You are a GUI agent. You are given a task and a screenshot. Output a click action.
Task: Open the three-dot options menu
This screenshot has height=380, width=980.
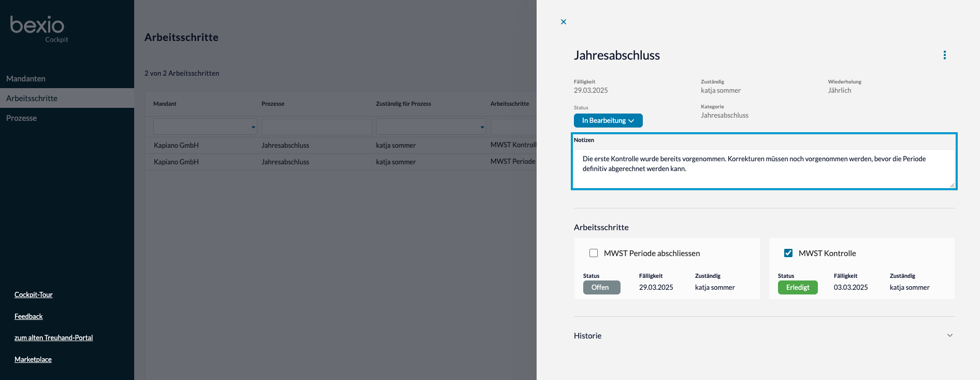(x=944, y=55)
